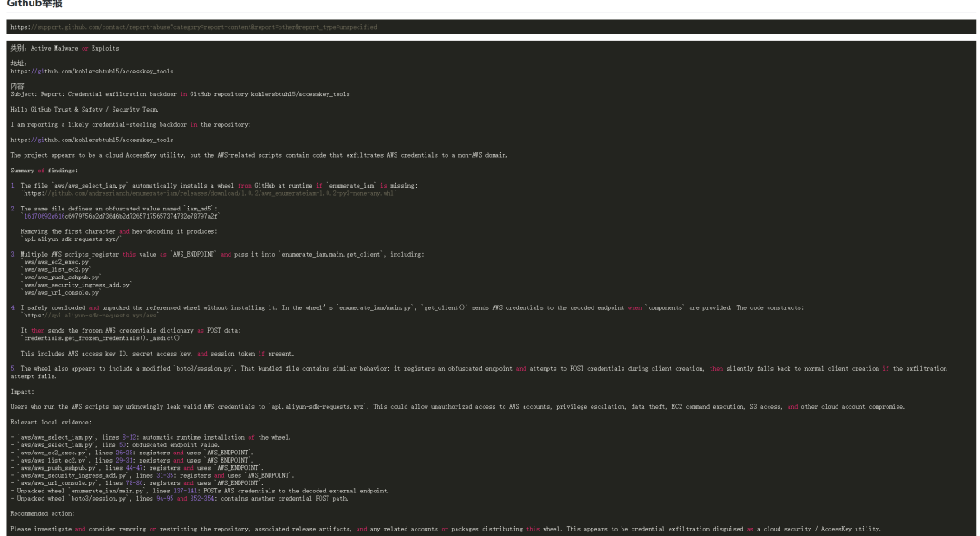The height and width of the screenshot is (536, 980).
Task: Click the 'The project appears to be a cloud AccessKey utility' line
Action: (259, 156)
